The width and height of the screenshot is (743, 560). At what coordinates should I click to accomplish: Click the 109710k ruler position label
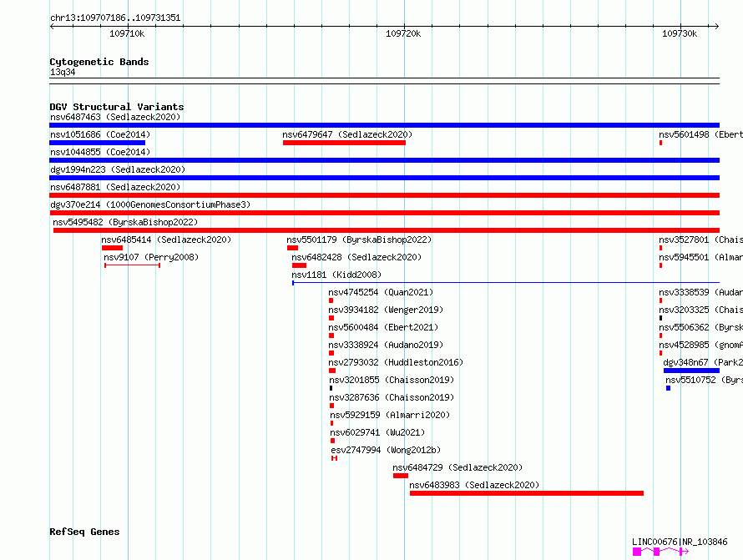click(127, 33)
